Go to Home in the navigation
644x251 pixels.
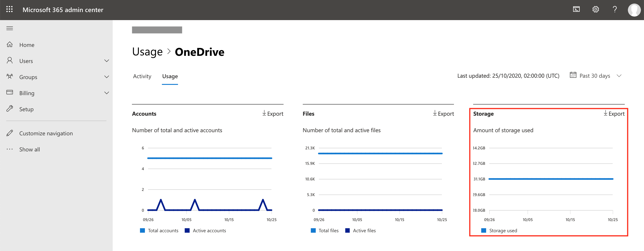[27, 45]
